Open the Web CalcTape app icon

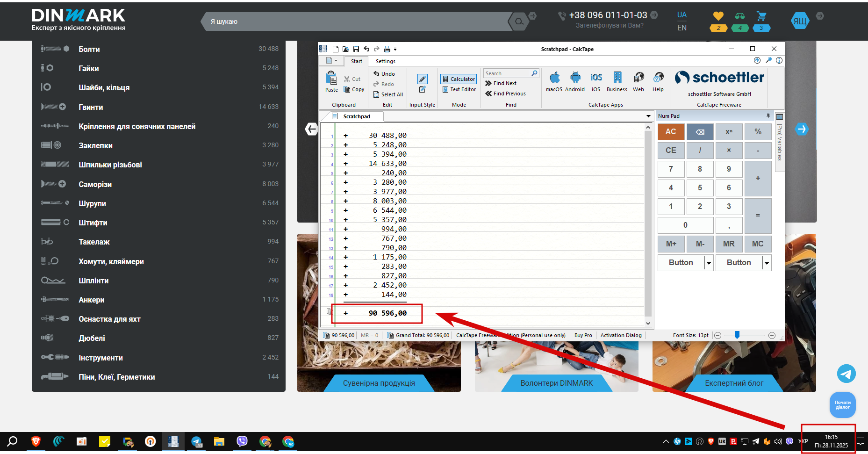point(638,82)
